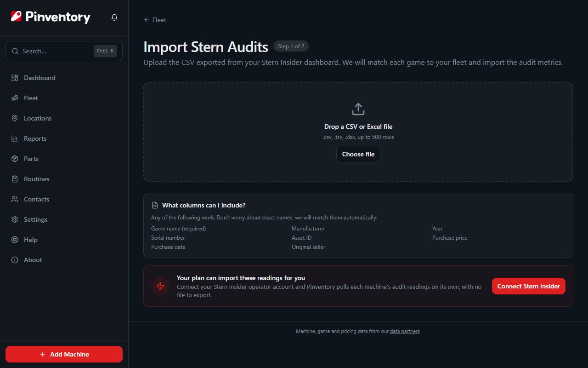
Task: Click the Reports chart icon
Action: coord(15,138)
